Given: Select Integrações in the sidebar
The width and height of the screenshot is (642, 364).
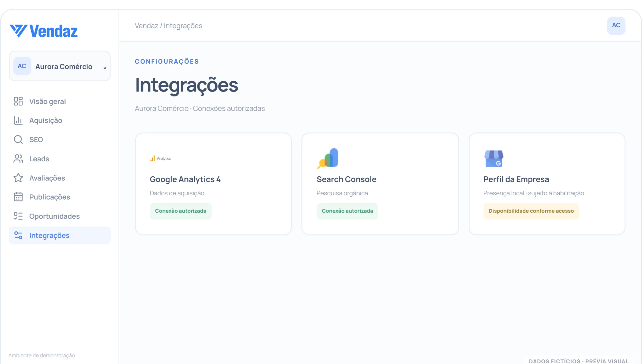Looking at the screenshot, I should (x=59, y=235).
